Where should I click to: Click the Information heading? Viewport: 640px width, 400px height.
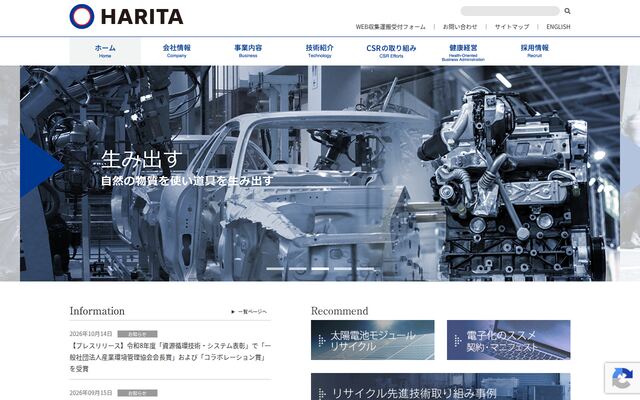[x=97, y=311]
